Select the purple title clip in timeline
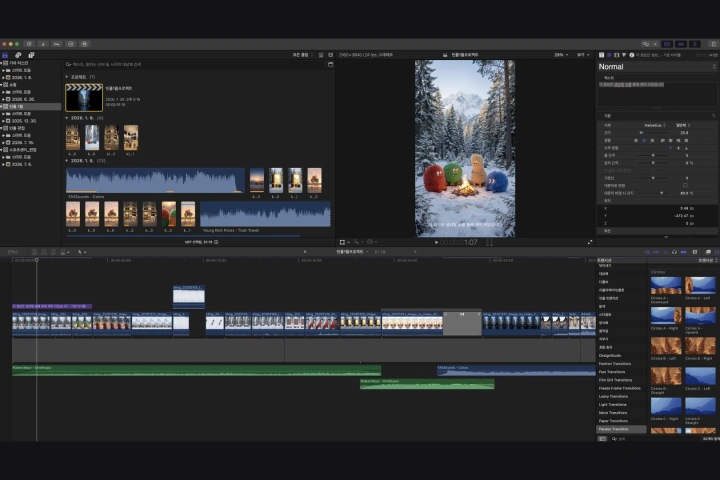The image size is (720, 480). pos(52,306)
